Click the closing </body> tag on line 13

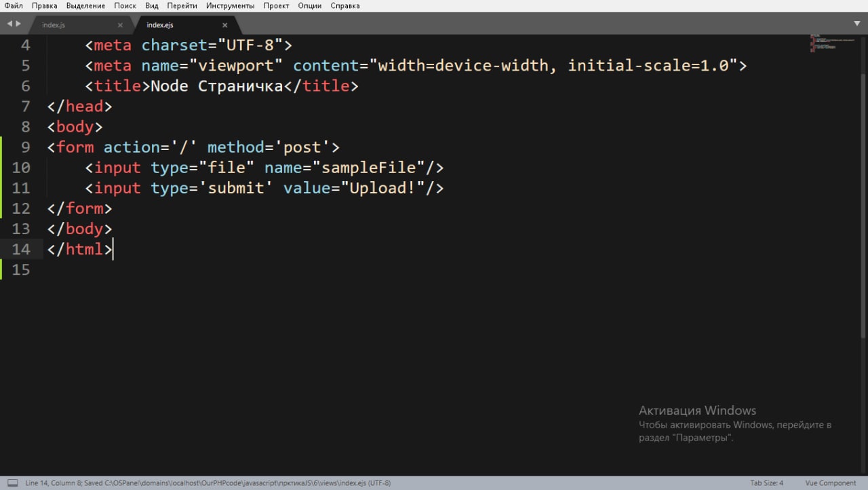(x=79, y=229)
